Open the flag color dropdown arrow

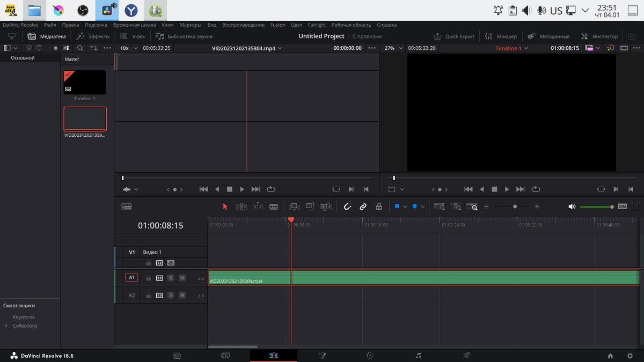point(406,206)
